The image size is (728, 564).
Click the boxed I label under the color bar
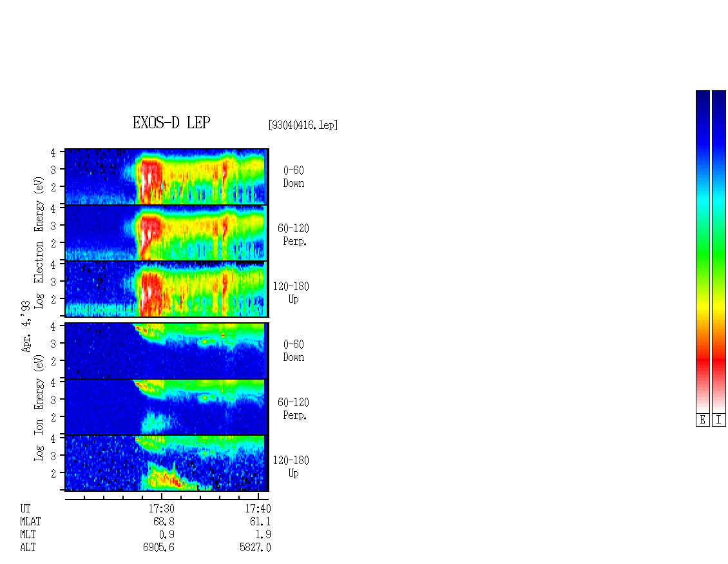[719, 420]
